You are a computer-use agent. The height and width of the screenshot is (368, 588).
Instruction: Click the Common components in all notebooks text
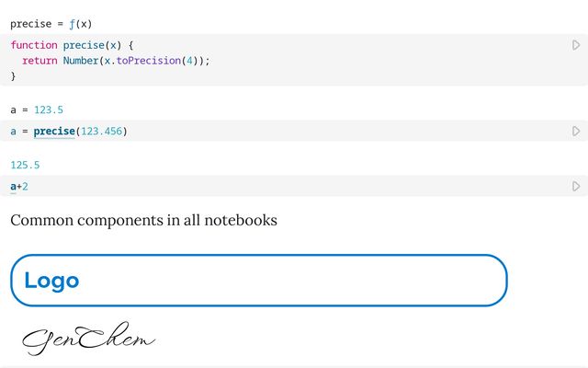(143, 221)
